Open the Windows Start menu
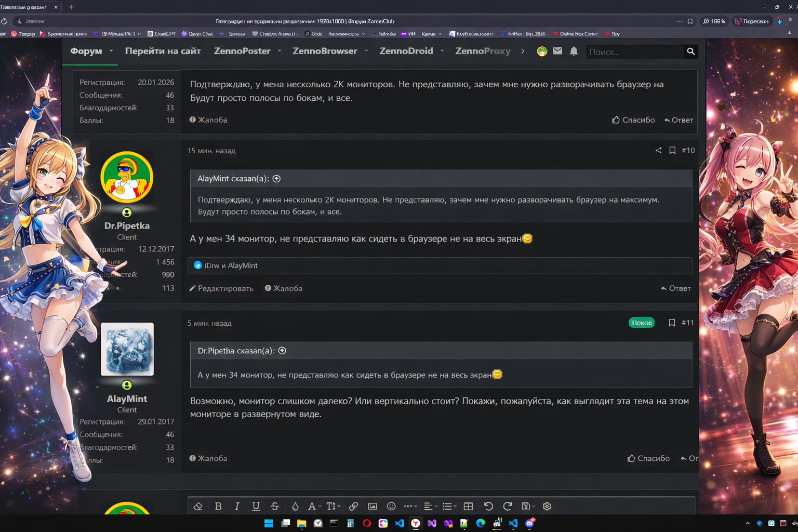Screen dimensions: 798x532 click(269, 523)
